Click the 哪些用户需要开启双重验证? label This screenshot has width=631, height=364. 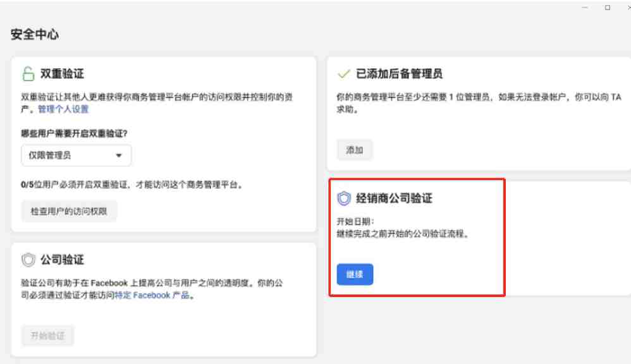[74, 133]
